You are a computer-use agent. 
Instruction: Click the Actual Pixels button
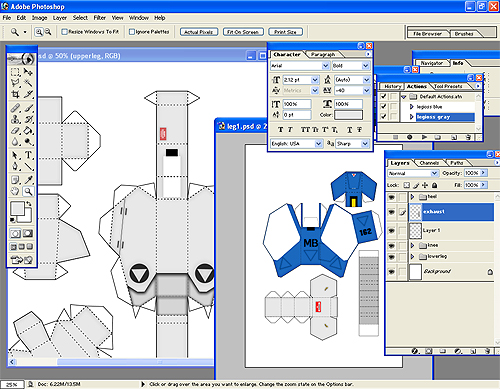tap(199, 32)
